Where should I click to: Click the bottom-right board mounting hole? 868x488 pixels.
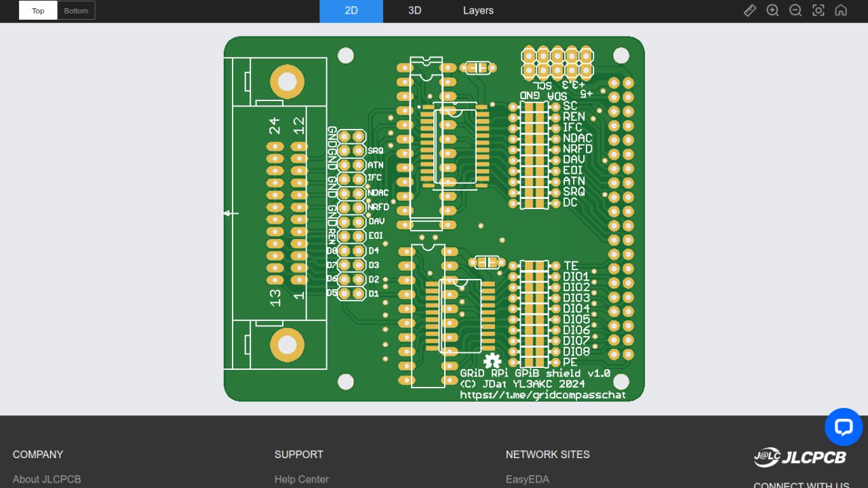pos(621,382)
